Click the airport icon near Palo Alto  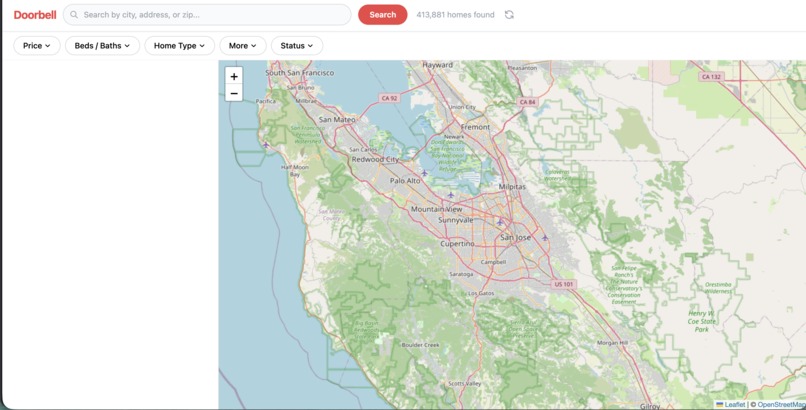(x=424, y=173)
